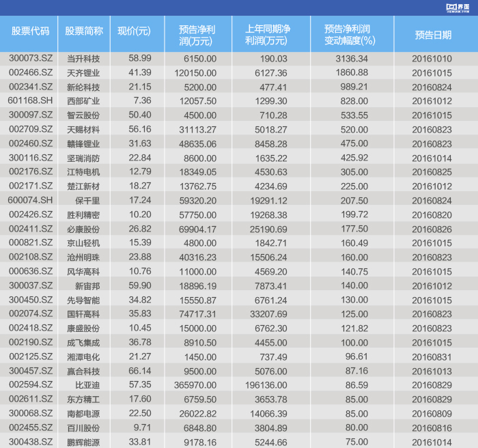
Task: Select stock code 000636.SZ
Action: pyautogui.click(x=31, y=271)
